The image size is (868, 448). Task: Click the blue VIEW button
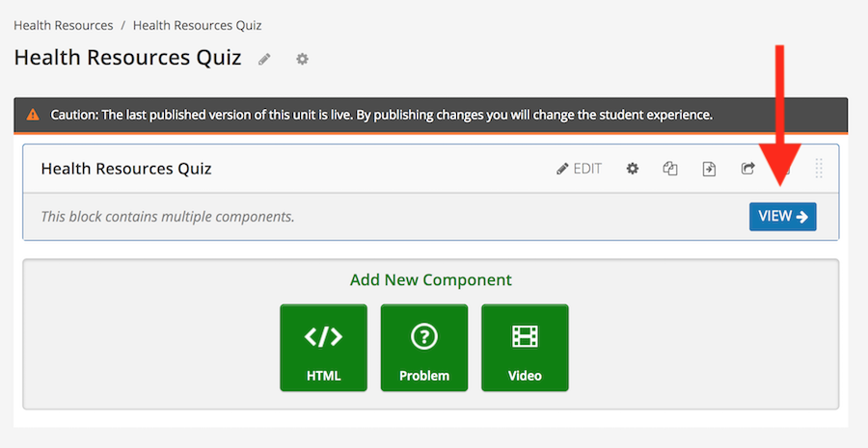(x=783, y=216)
